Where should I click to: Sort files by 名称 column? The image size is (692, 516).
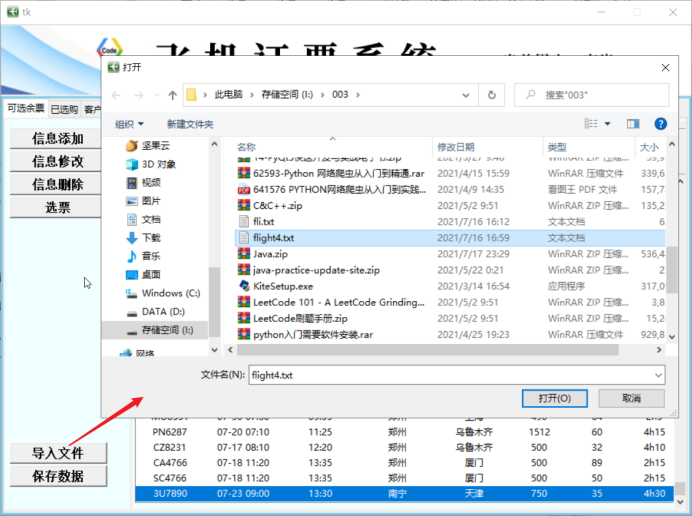click(246, 147)
